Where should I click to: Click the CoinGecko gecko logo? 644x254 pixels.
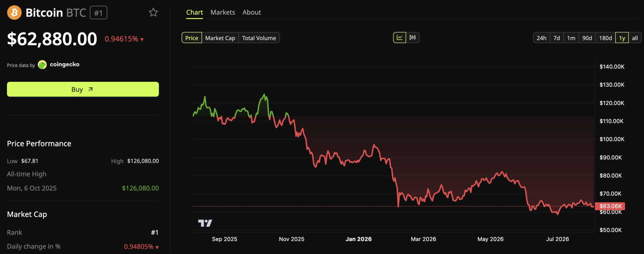42,65
